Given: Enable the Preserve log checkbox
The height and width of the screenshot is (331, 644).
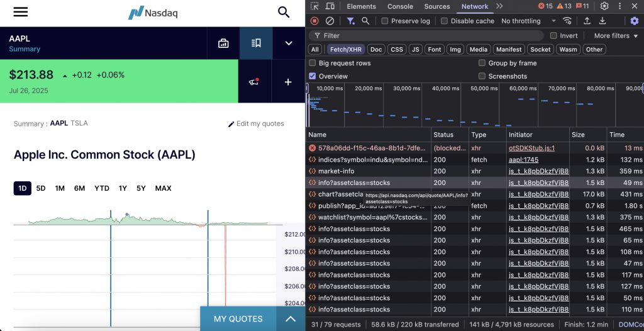Looking at the screenshot, I should click(385, 21).
